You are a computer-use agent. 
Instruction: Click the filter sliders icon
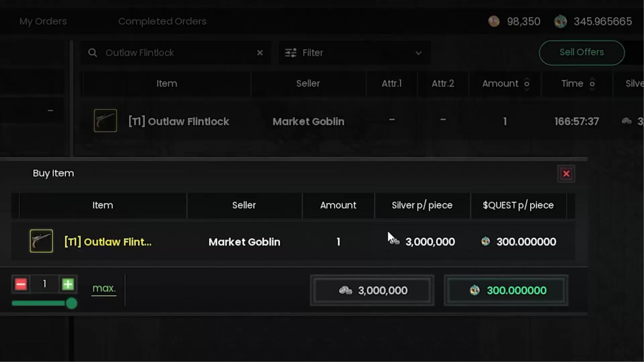pyautogui.click(x=291, y=53)
